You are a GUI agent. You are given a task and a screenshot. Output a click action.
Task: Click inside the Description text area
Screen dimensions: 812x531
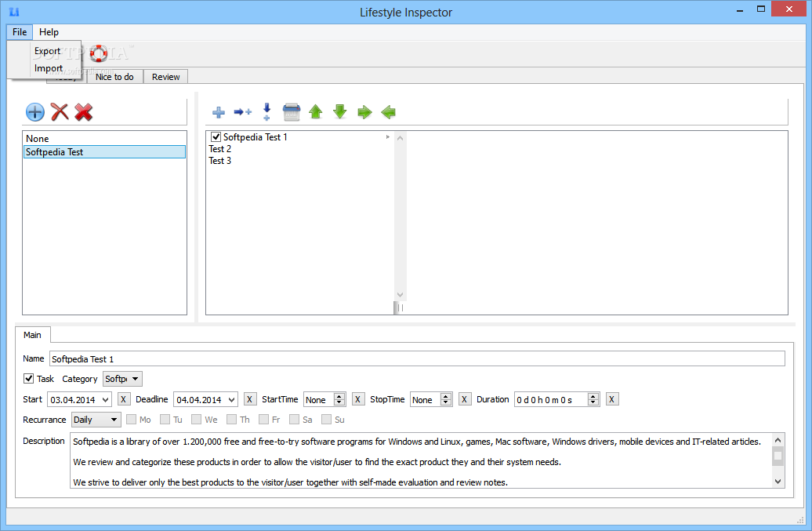click(420, 460)
